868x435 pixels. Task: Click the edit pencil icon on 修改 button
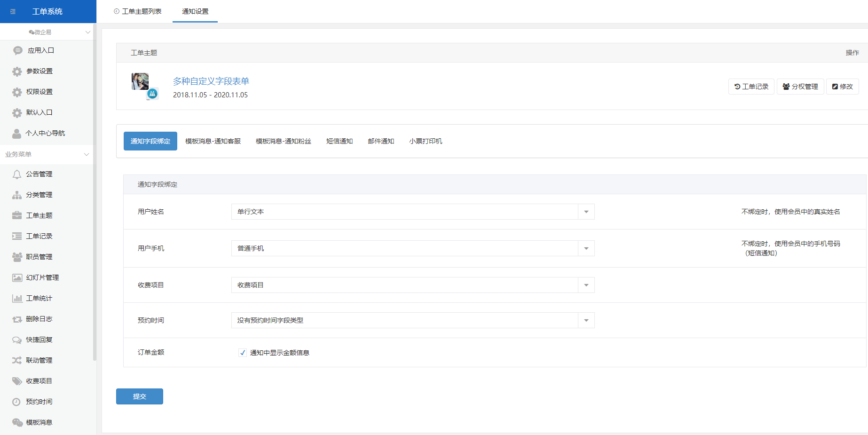coord(835,87)
